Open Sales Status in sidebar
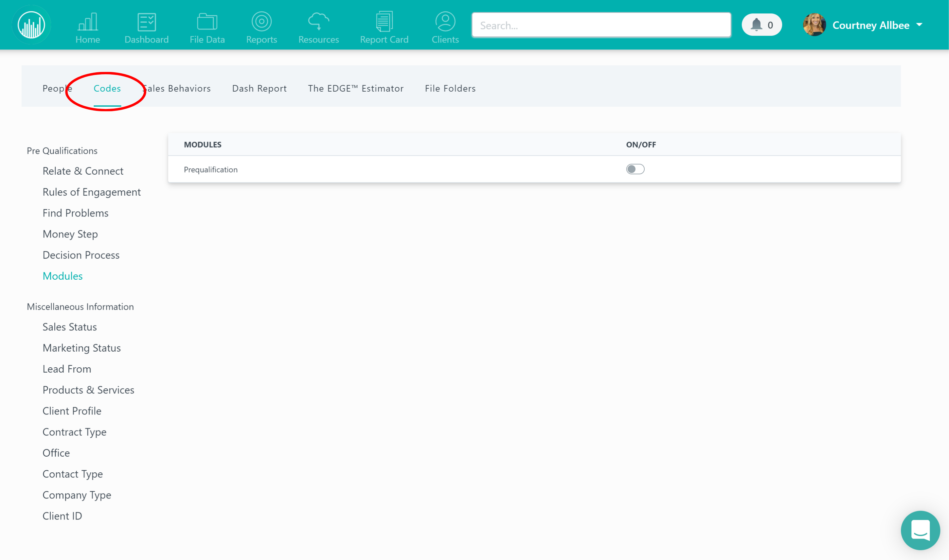Screen dimensions: 949x560 [69, 327]
